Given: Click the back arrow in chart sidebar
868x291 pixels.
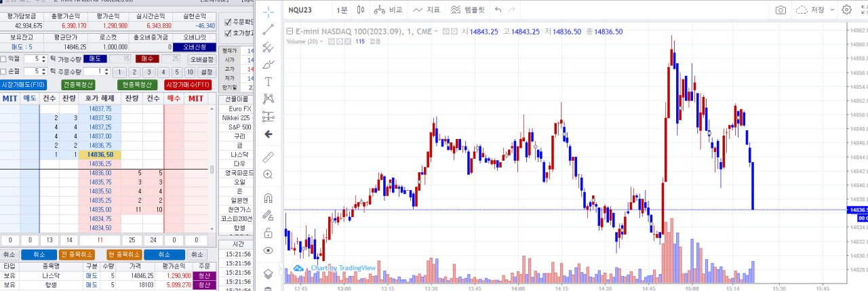Looking at the screenshot, I should tap(269, 134).
